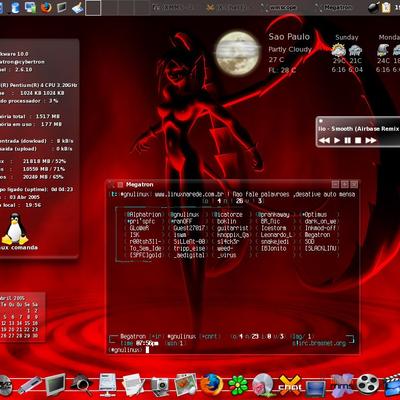Screen dimensions: 400x400
Task: Select nick snakejedi in the names list
Action: (x=275, y=242)
